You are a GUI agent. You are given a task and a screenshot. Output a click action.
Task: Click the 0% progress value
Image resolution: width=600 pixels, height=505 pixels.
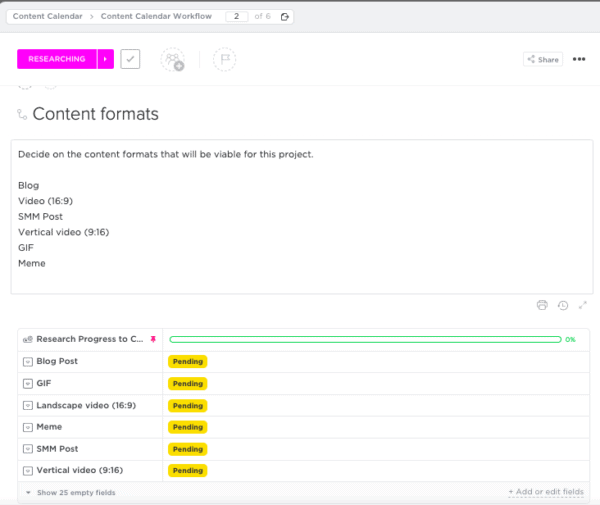[x=570, y=339]
